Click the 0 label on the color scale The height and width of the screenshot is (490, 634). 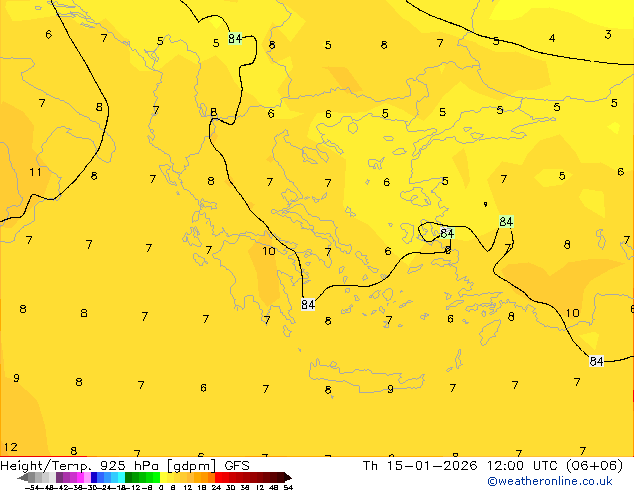click(161, 487)
